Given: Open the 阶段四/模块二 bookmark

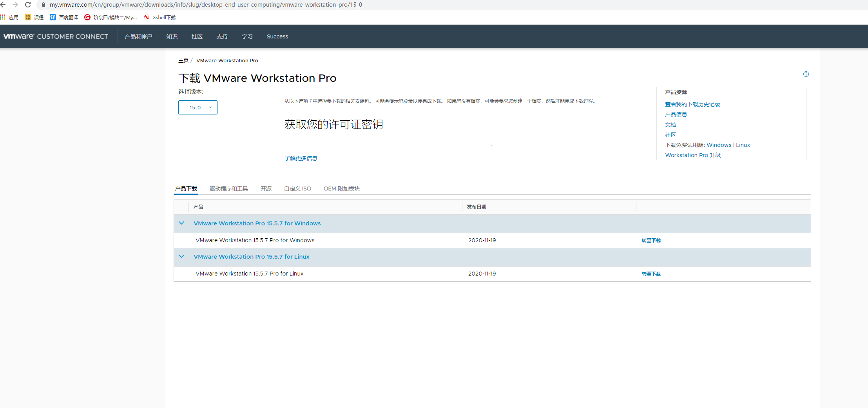Looking at the screenshot, I should click(x=111, y=17).
